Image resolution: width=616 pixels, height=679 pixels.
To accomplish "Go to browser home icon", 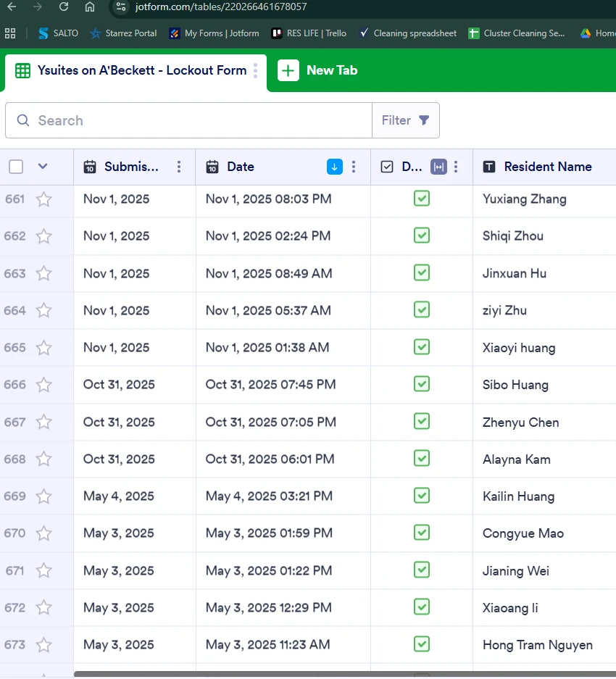I will coord(90,7).
